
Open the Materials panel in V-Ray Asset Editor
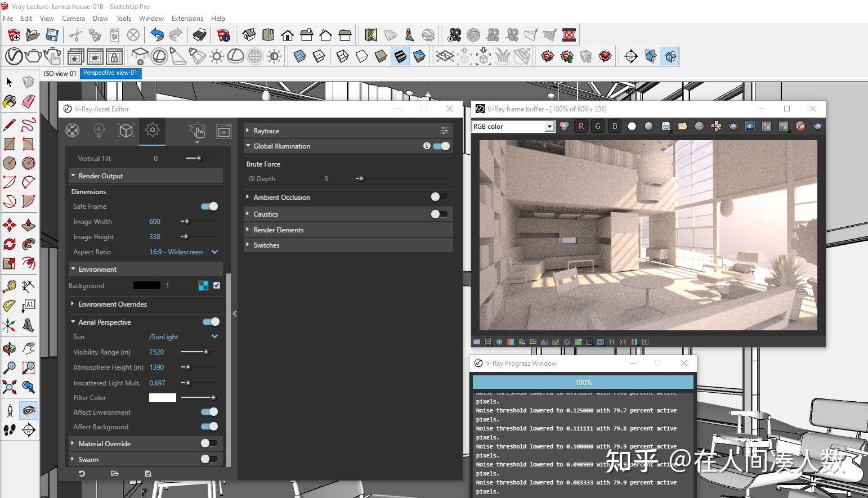72,131
